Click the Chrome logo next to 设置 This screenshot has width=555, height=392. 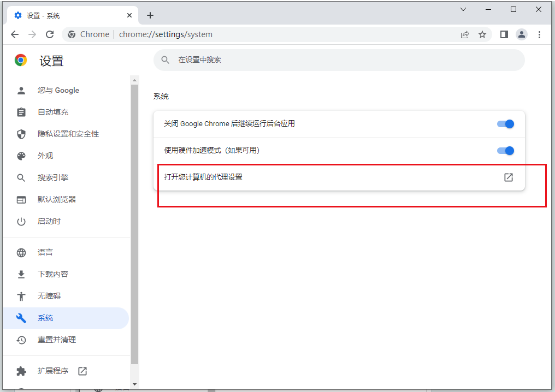21,60
